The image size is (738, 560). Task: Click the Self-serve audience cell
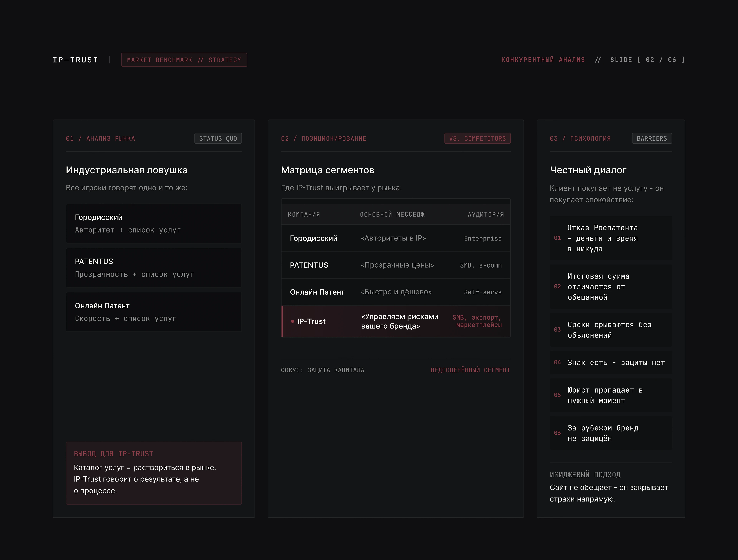pos(483,292)
